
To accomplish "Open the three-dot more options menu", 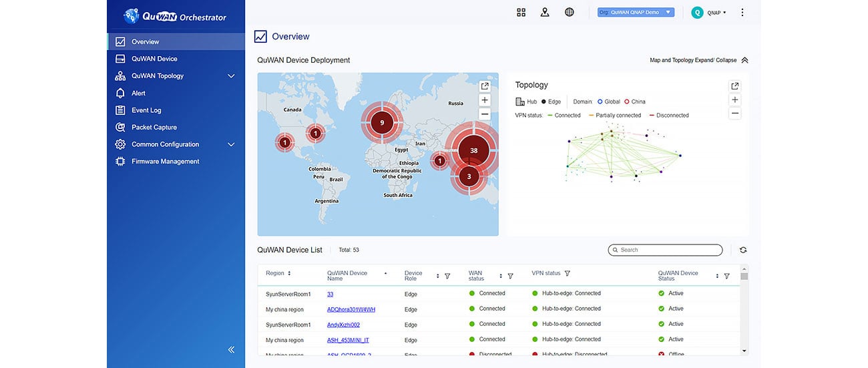I will click(742, 12).
